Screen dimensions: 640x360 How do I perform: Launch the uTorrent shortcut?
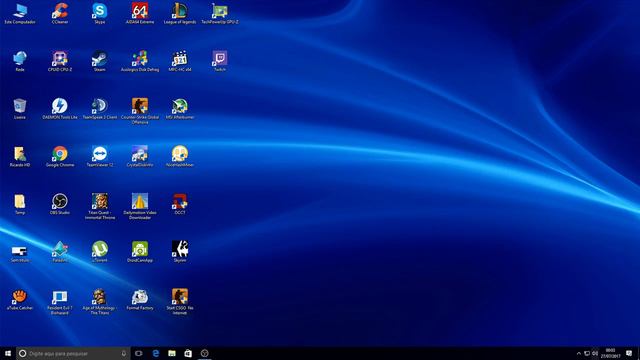100,252
